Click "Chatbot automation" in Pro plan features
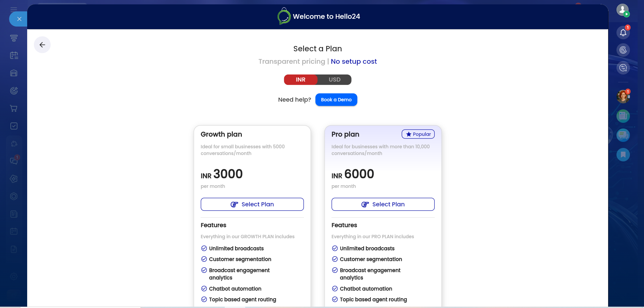Viewport: 644px width, 308px height. point(366,289)
